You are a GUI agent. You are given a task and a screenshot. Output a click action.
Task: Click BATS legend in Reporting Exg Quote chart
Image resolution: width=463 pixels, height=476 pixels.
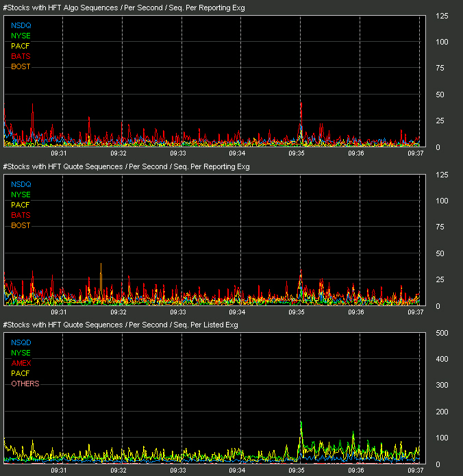tap(21, 215)
